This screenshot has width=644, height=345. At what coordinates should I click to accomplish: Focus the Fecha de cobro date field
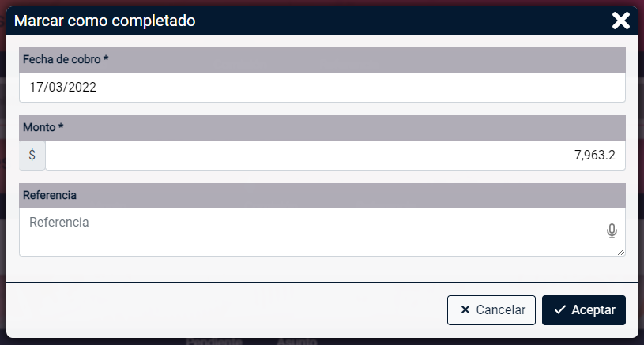point(322,88)
